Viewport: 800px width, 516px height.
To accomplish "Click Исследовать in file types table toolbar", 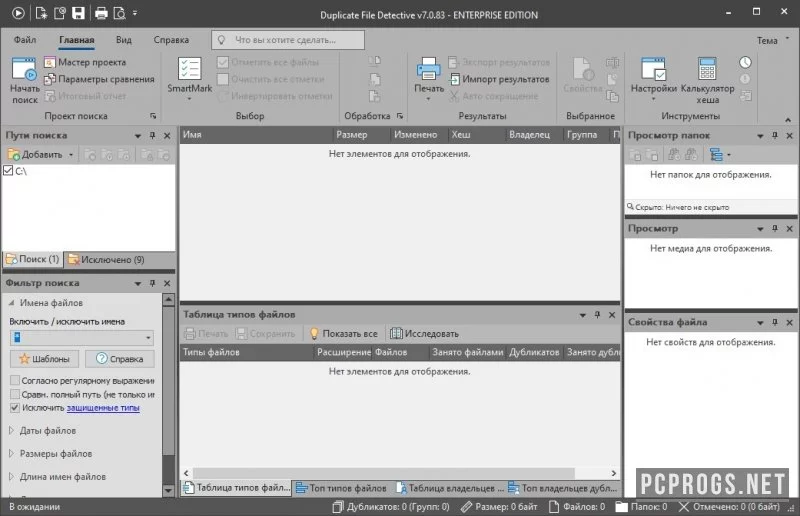I will [x=424, y=334].
